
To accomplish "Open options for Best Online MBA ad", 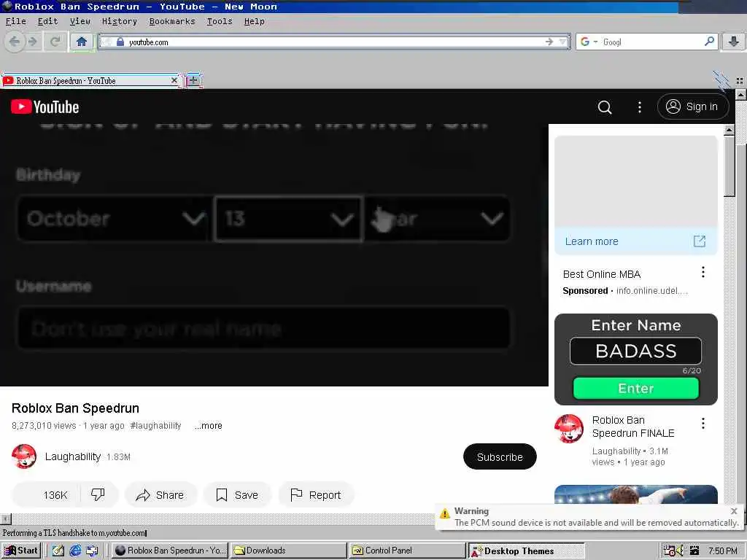I will 703,272.
